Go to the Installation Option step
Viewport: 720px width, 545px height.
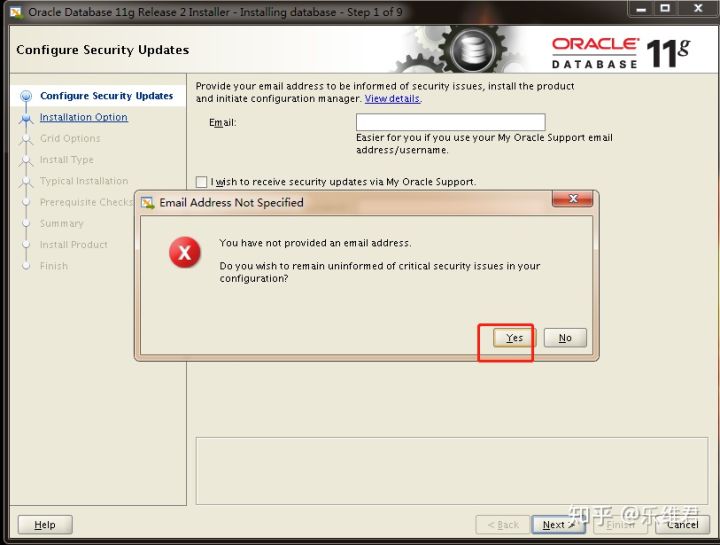click(84, 117)
